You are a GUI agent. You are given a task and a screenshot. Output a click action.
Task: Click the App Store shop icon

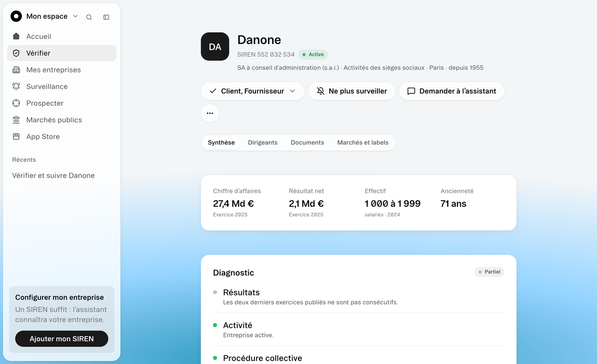click(x=16, y=136)
